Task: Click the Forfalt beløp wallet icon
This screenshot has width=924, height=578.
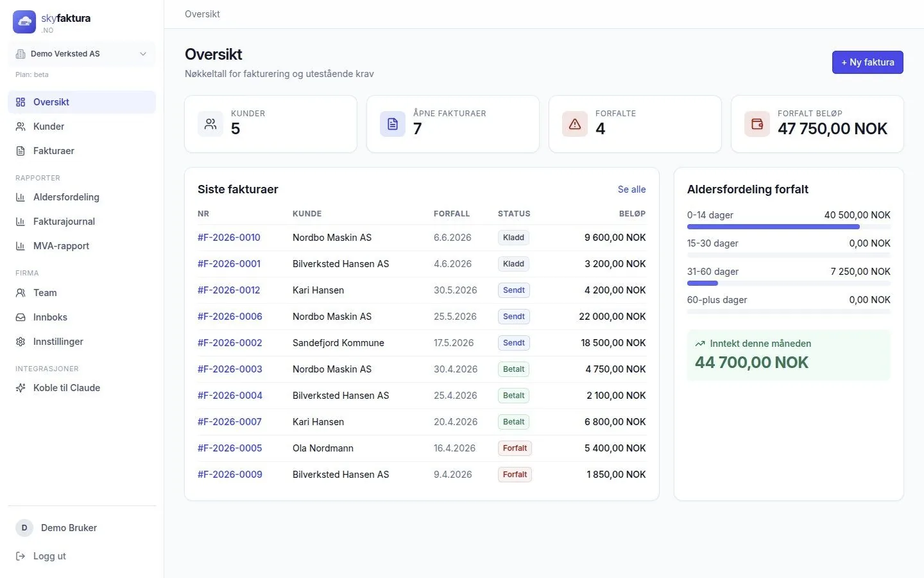Action: [x=757, y=124]
